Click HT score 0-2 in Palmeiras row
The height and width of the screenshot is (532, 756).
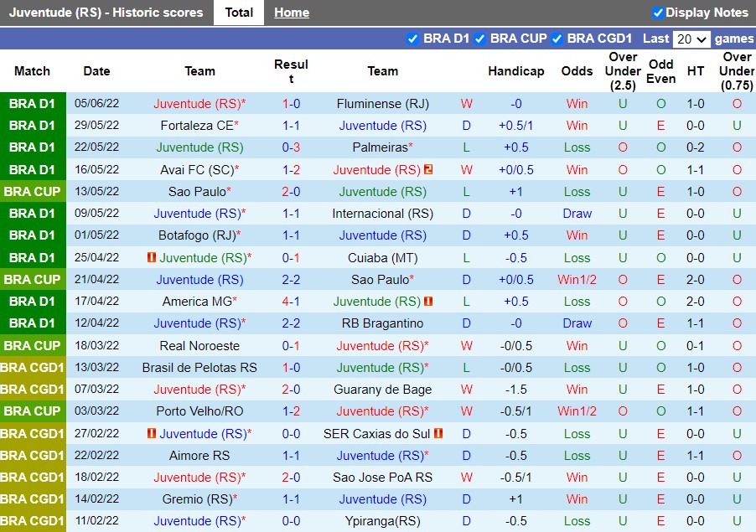[696, 147]
